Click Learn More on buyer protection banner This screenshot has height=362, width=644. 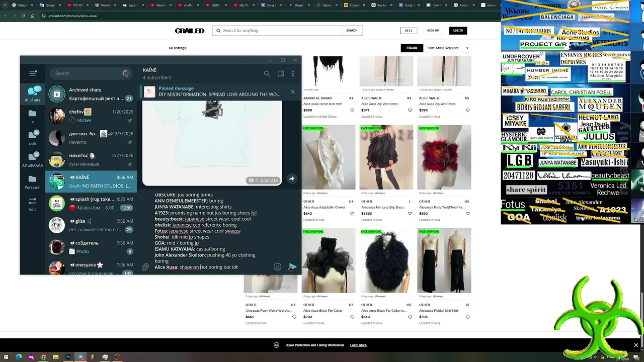(x=358, y=345)
